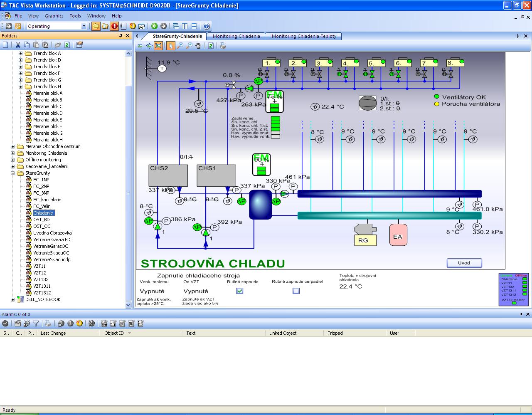This screenshot has width=532, height=415.
Task: Click the Object ID column header
Action: (141, 333)
